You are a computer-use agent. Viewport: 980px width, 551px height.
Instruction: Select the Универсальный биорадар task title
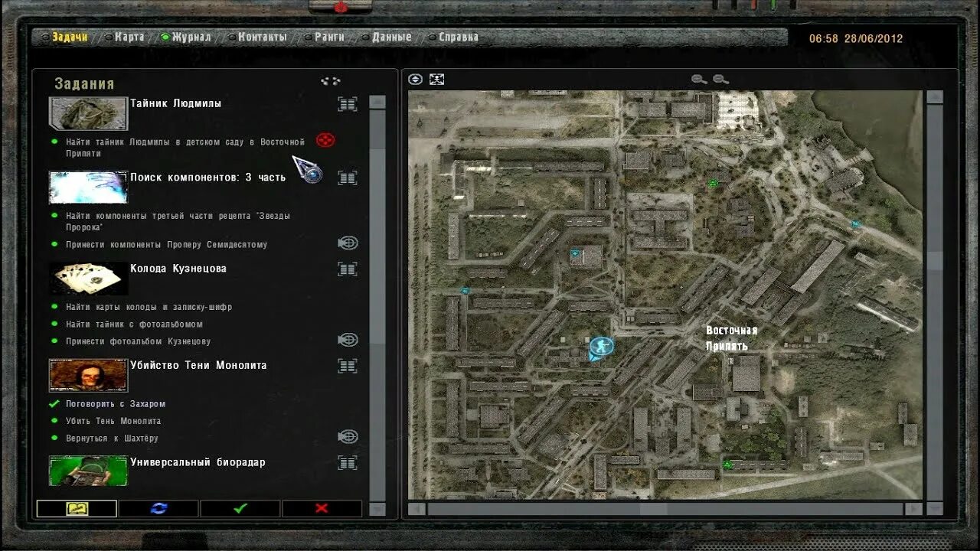[198, 462]
